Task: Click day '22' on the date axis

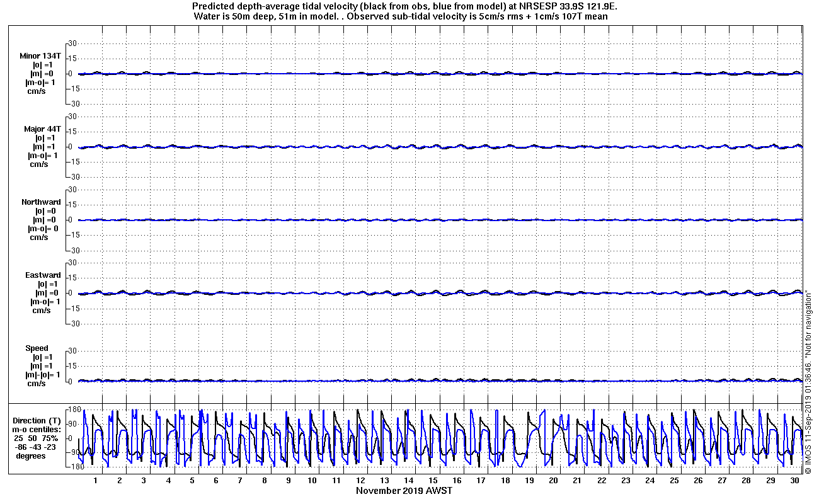Action: 602,481
